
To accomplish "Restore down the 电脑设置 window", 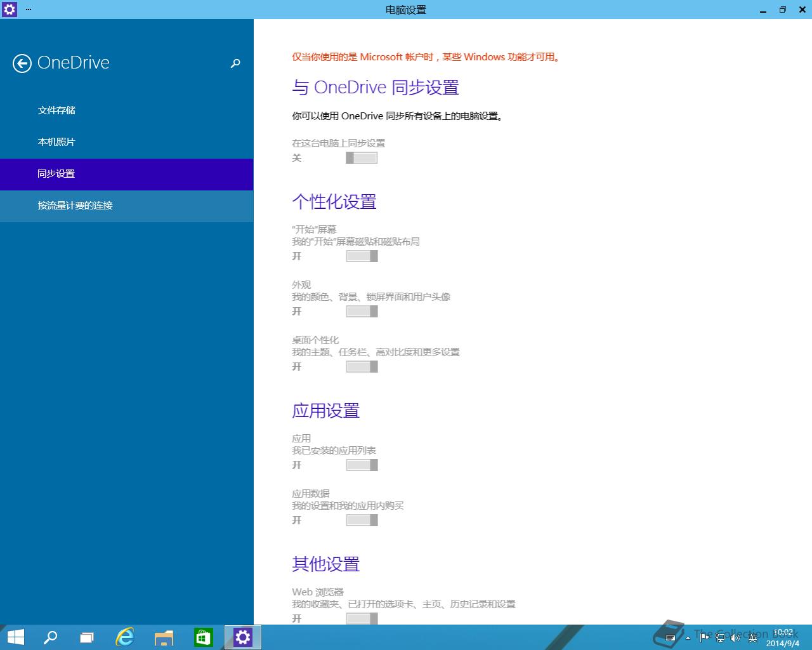I will (783, 10).
